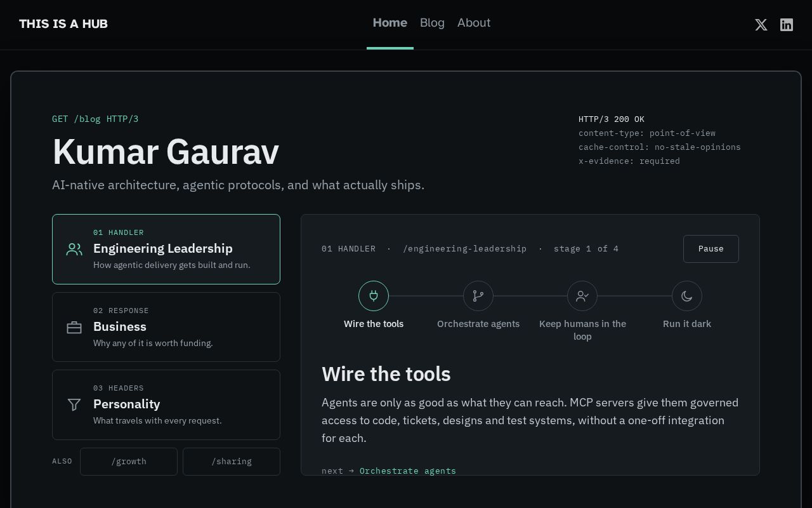Click the What travels with every request text
This screenshot has height=508, width=812.
point(157,420)
